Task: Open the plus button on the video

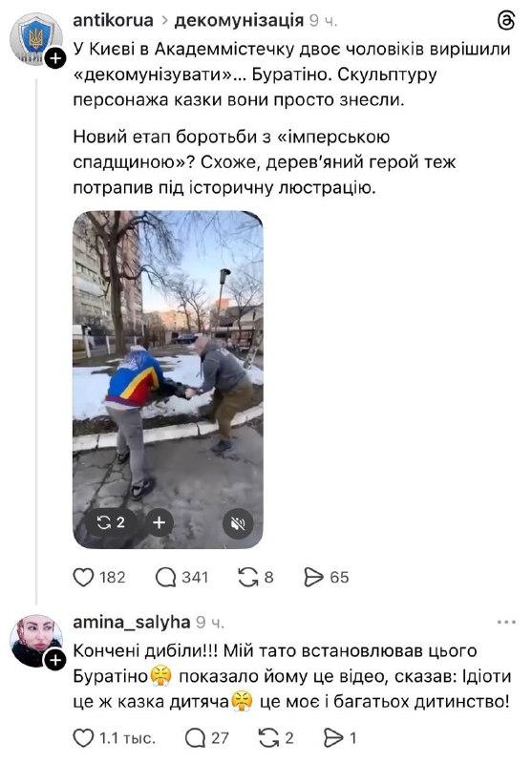Action: (x=159, y=522)
